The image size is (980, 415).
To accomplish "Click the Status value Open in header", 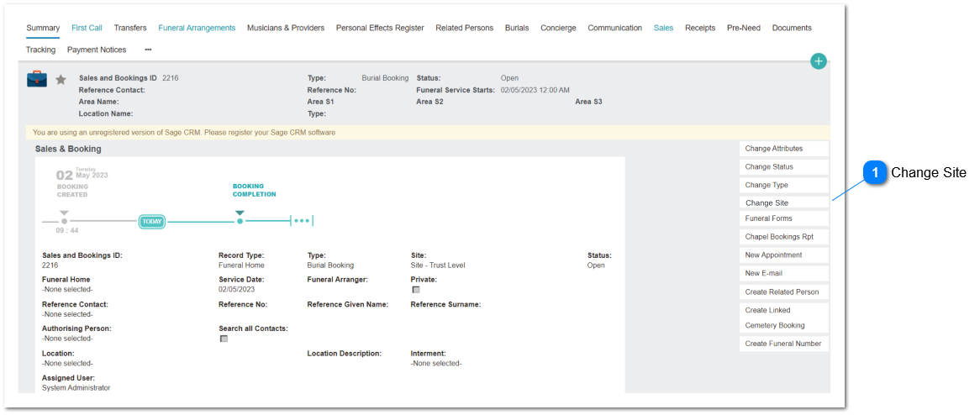I will (509, 78).
